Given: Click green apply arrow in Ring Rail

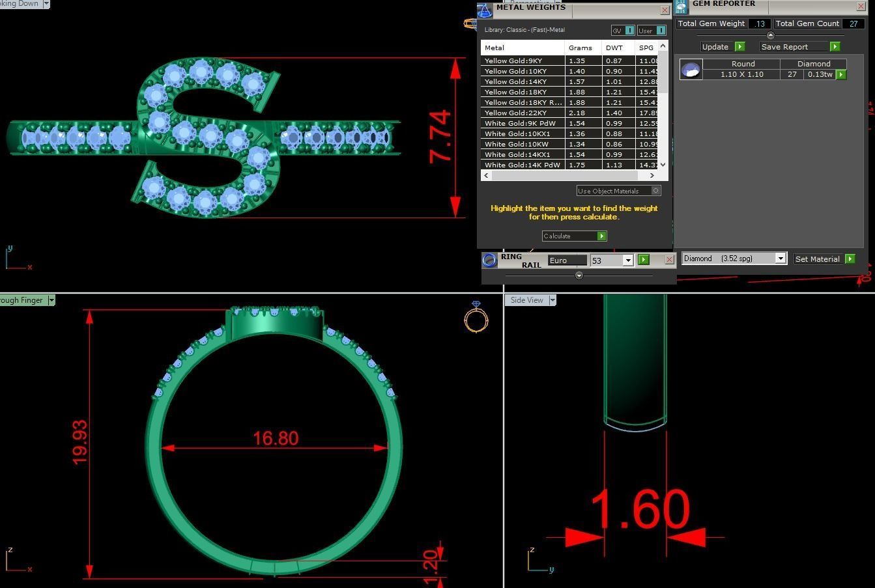Looking at the screenshot, I should tap(643, 260).
